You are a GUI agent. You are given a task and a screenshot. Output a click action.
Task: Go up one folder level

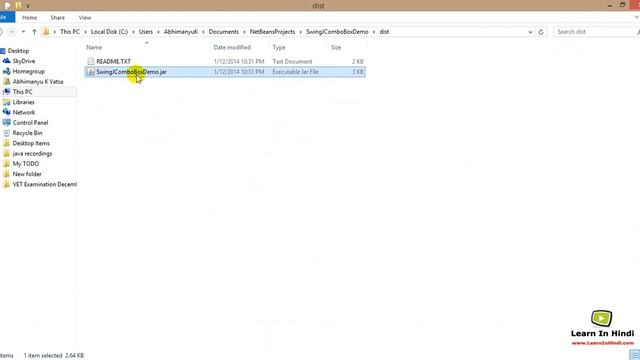coord(34,32)
